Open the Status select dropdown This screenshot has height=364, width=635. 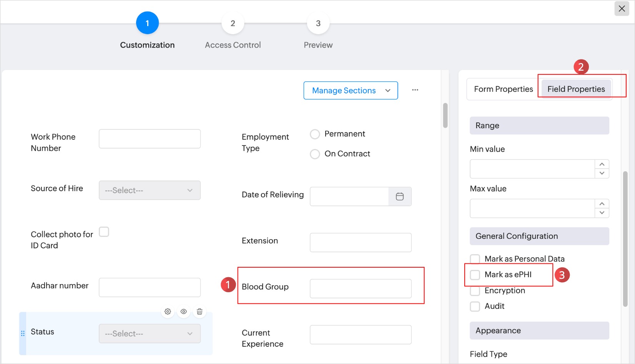[150, 334]
